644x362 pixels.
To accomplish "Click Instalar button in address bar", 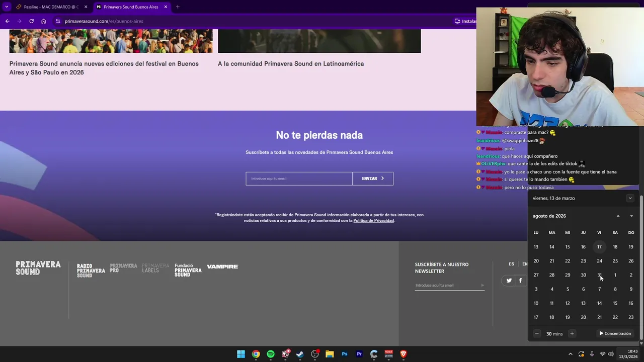I will pos(465,21).
